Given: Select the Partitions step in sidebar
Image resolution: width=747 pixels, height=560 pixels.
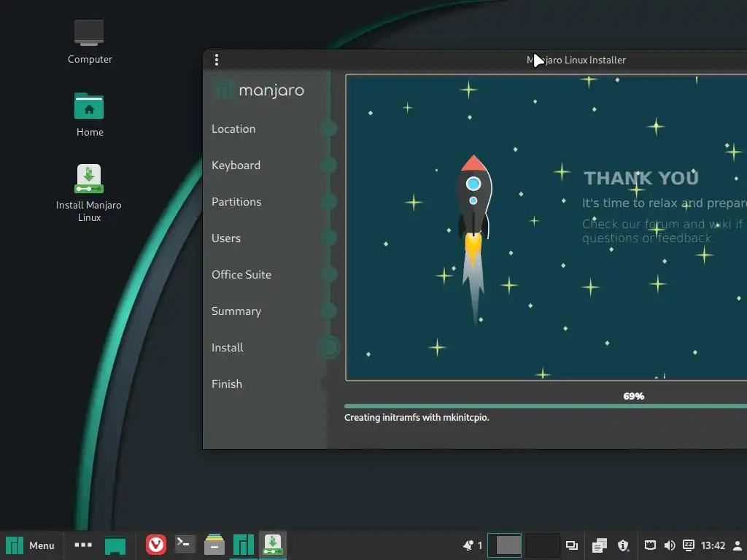Looking at the screenshot, I should 236,202.
